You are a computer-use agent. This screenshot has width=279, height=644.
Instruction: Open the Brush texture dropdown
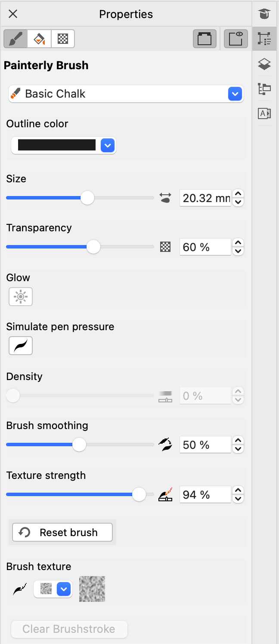coord(64,589)
